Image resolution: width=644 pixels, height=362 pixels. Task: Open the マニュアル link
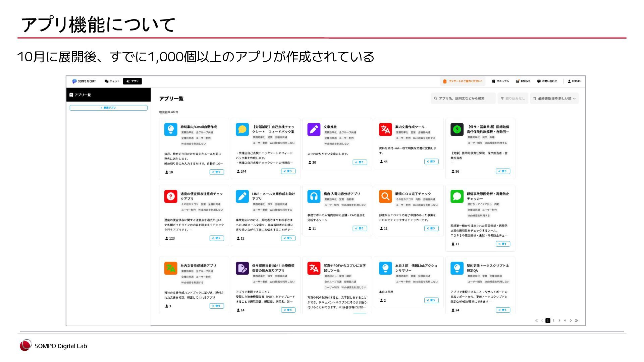tap(500, 81)
